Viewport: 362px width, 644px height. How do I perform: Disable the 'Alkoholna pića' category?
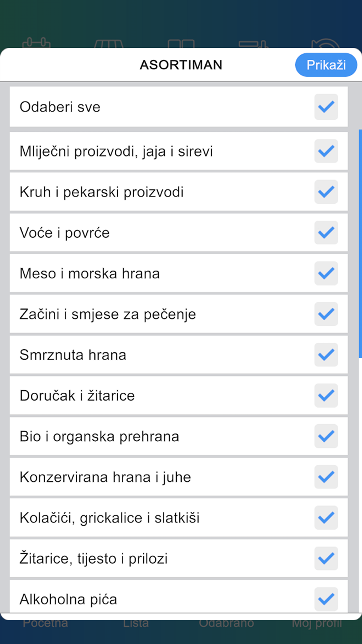(326, 600)
